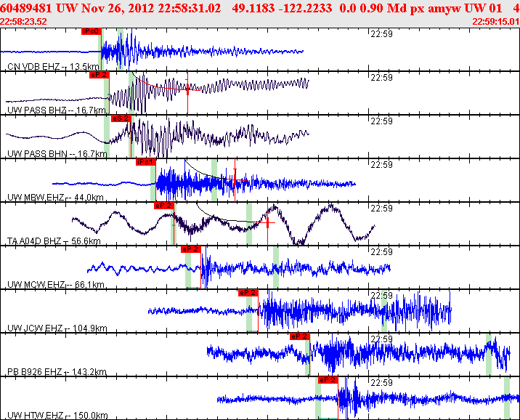520x420 pixels.
Task: Click the event header summary line
Action: [x=260, y=8]
